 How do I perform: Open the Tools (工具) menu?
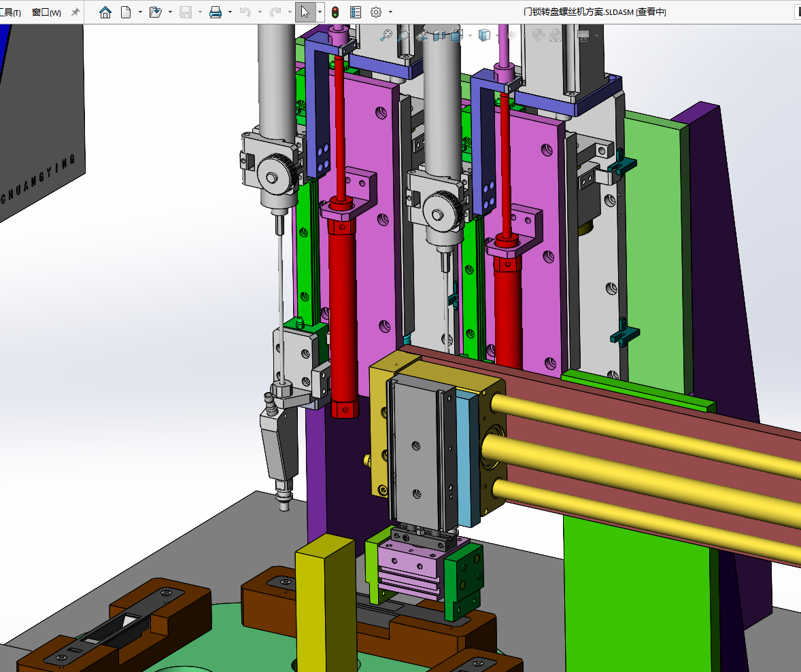(10, 12)
